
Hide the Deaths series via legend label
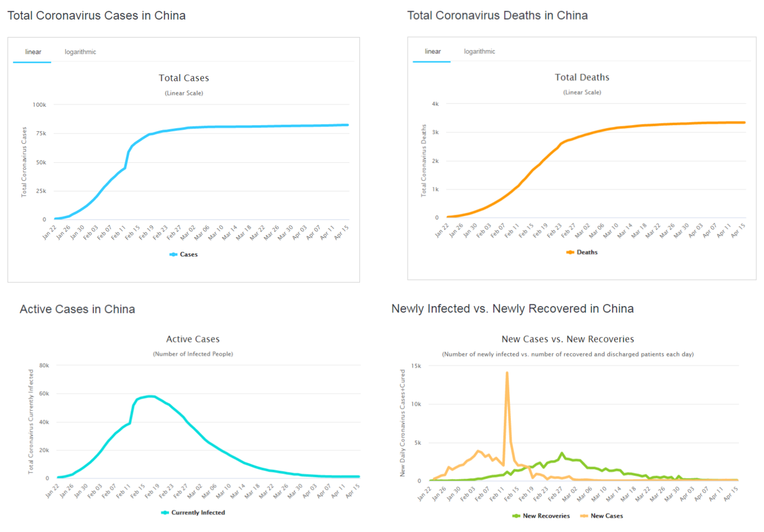point(587,252)
